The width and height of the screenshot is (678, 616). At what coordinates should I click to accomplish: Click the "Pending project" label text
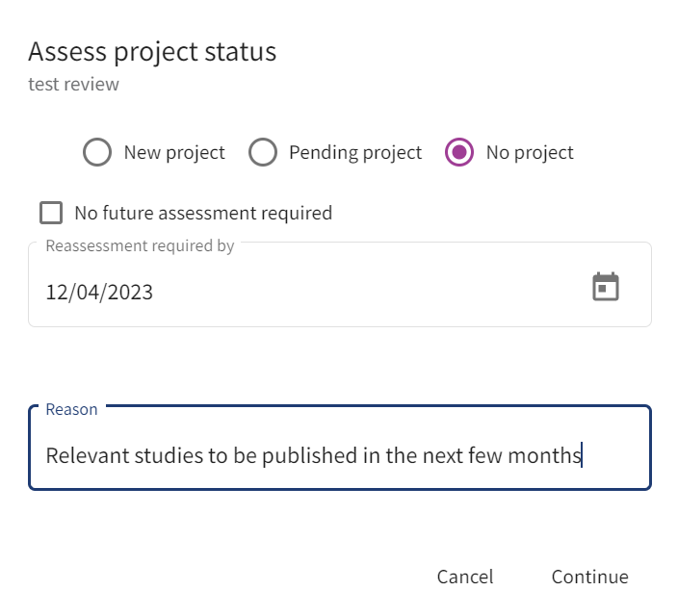coord(355,153)
